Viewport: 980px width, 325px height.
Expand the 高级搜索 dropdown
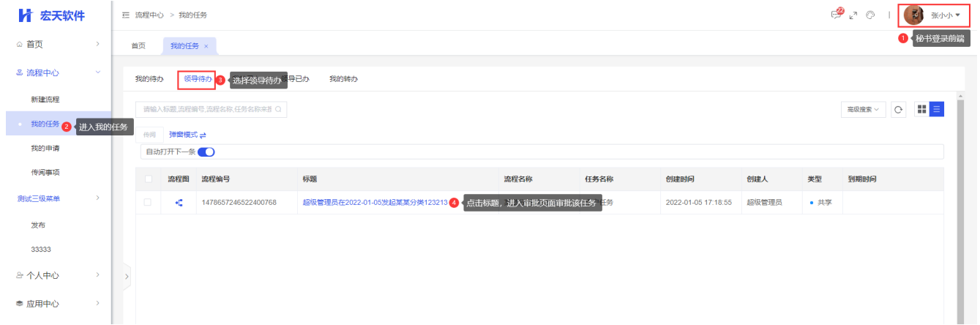pos(864,110)
